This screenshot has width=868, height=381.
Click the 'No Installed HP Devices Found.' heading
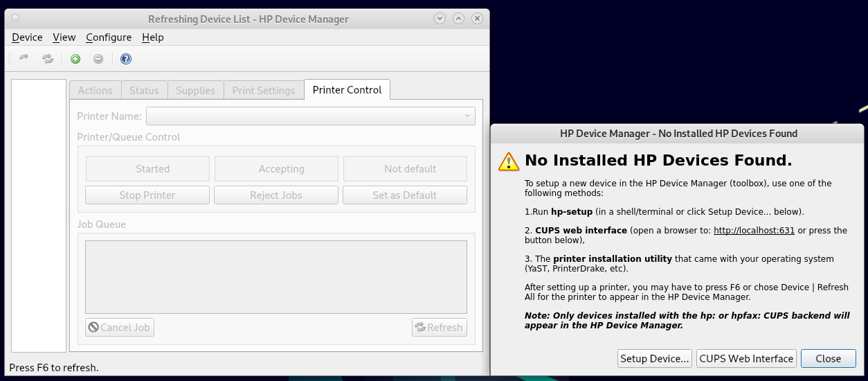tap(658, 161)
